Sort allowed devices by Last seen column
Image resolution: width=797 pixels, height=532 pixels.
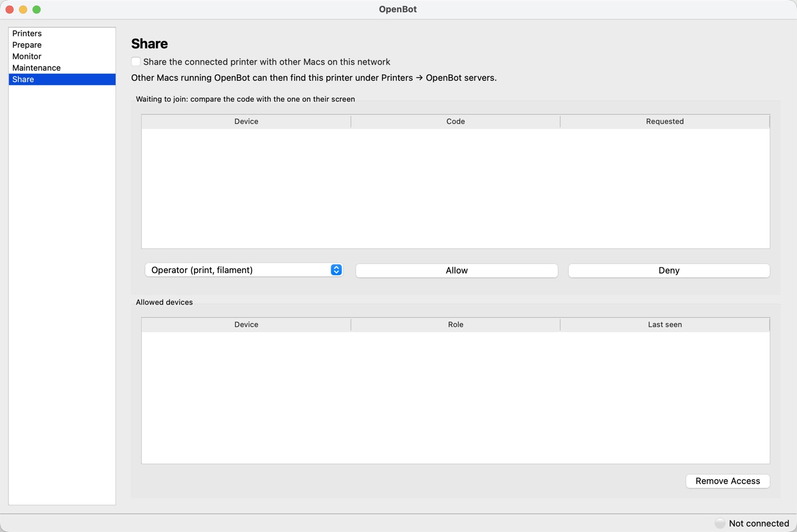[x=665, y=325]
